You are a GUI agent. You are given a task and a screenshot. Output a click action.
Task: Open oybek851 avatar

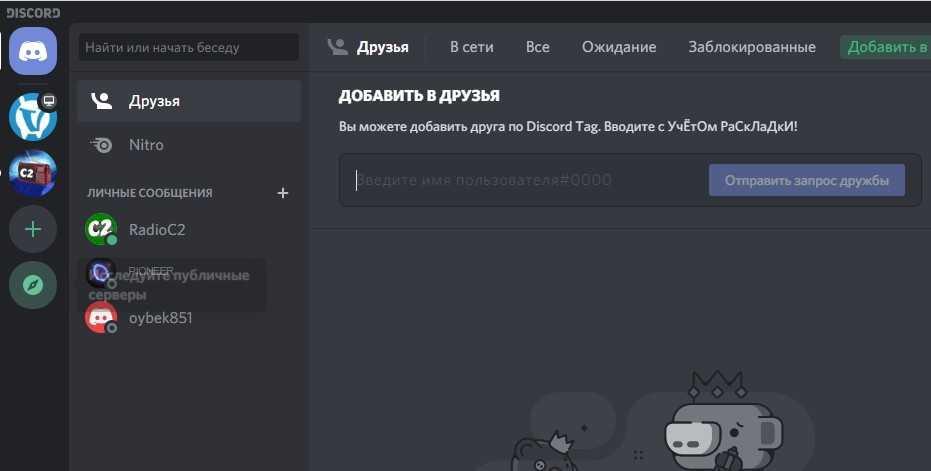click(101, 317)
